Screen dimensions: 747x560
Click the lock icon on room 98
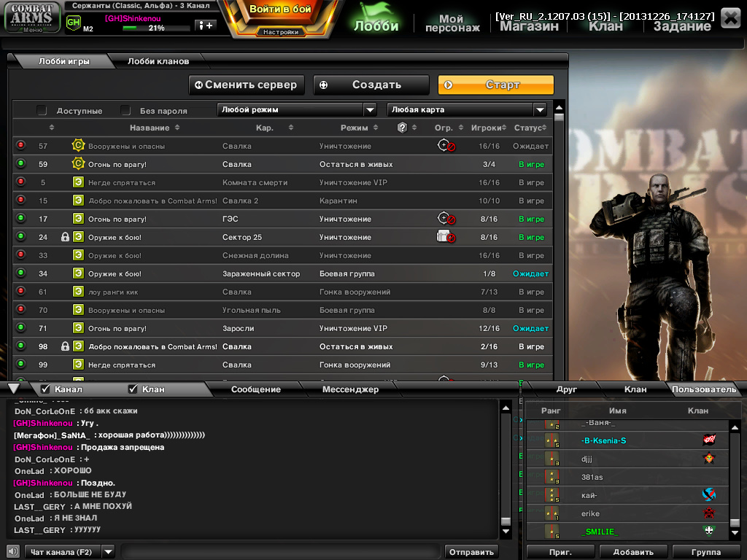65,346
